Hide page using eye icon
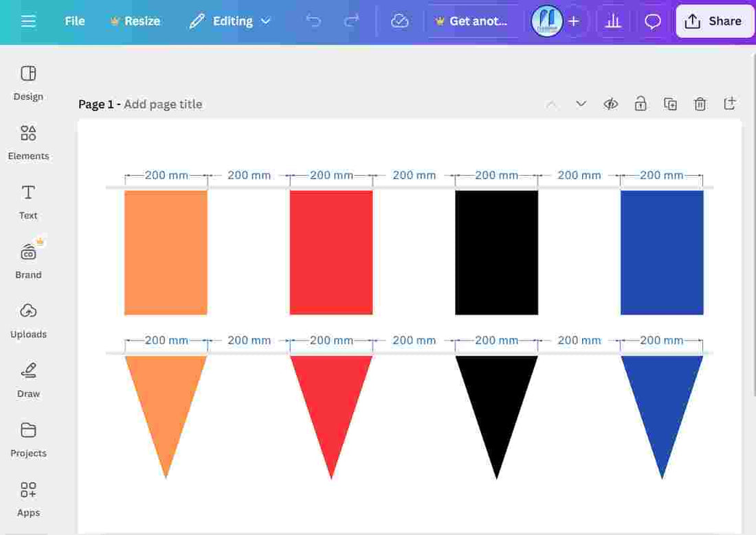The width and height of the screenshot is (756, 535). 611,104
